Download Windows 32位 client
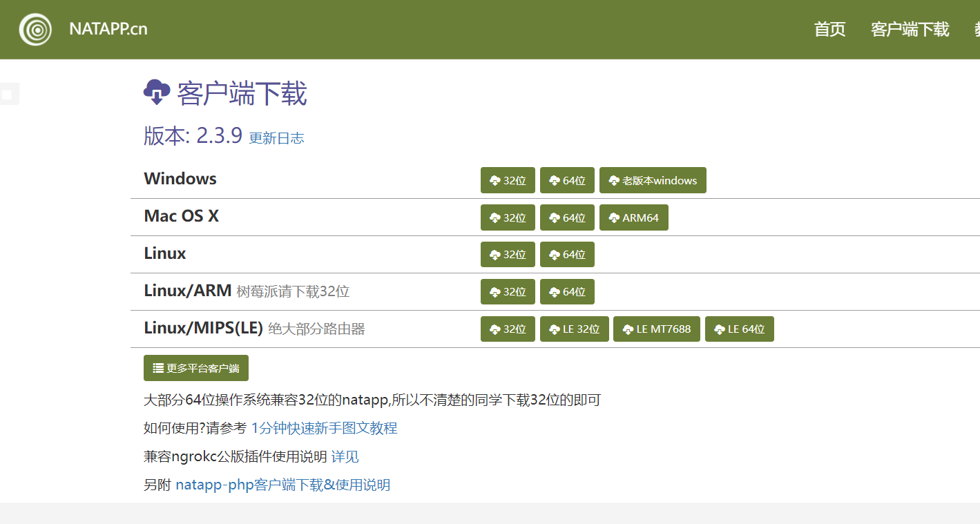 point(508,180)
